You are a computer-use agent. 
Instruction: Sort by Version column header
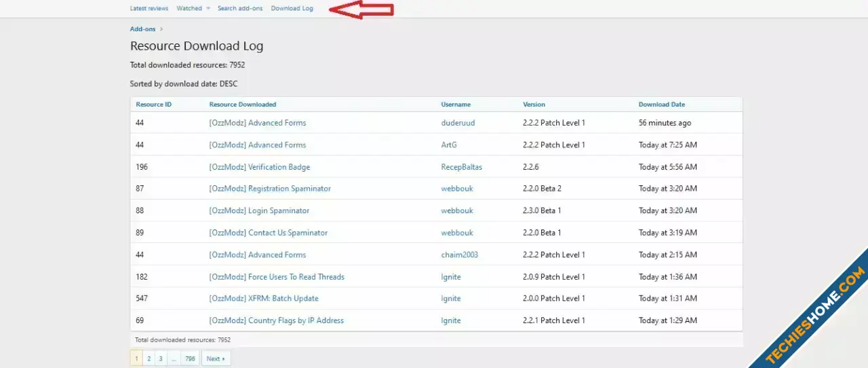click(534, 105)
